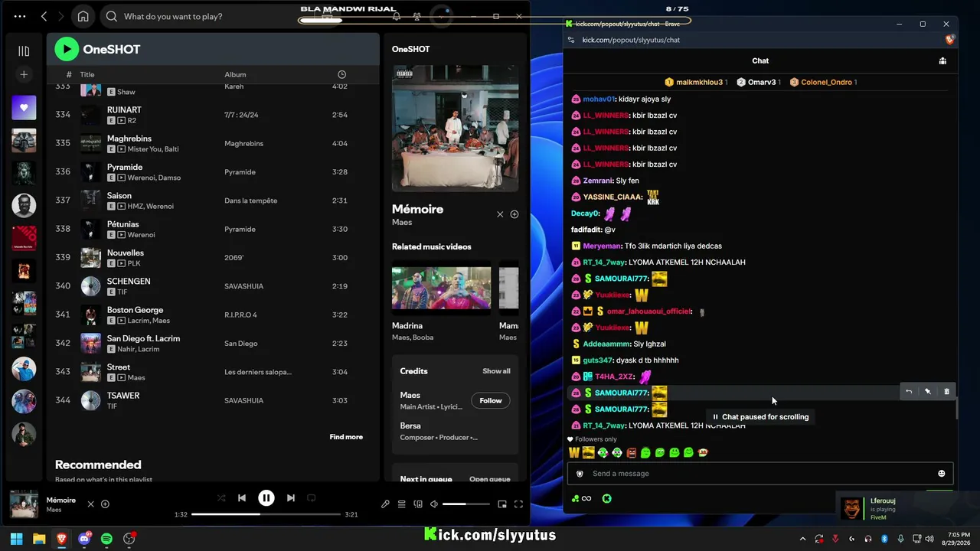The width and height of the screenshot is (980, 551).
Task: Delete SAMOURAI777's highlighted chat message
Action: click(x=946, y=392)
